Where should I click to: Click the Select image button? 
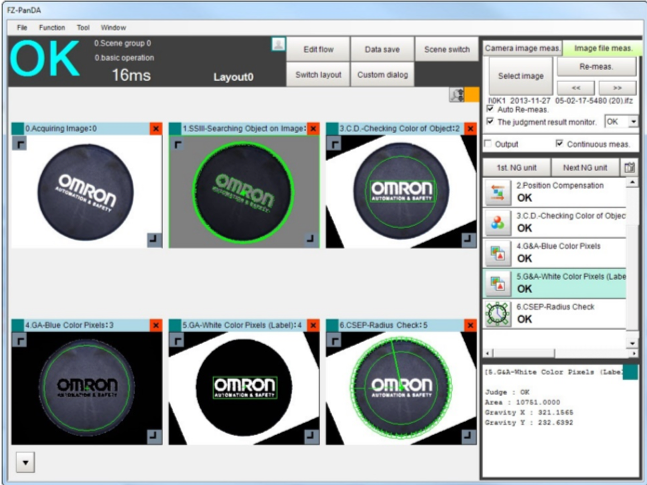tap(521, 75)
